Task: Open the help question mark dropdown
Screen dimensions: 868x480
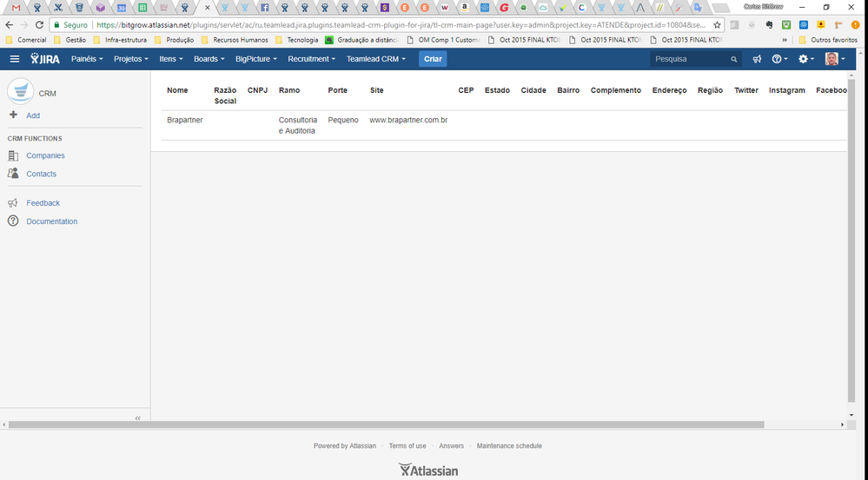Action: click(779, 59)
